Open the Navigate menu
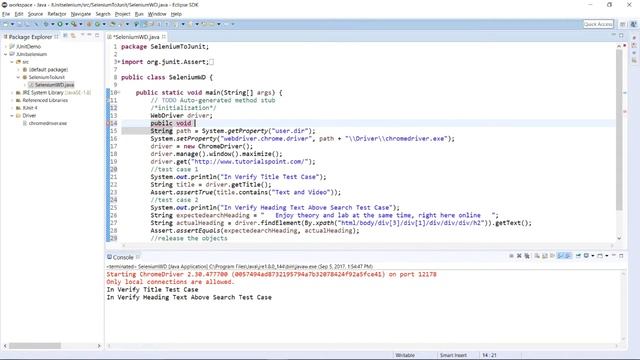This screenshot has width=640, height=360. 81,14
